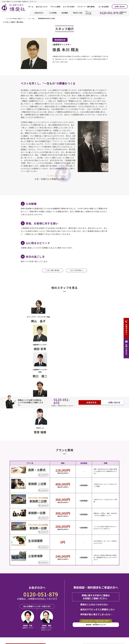Click 詳しくはこちら under 直葬・火葬式
The image size is (129, 644).
[43, 475]
